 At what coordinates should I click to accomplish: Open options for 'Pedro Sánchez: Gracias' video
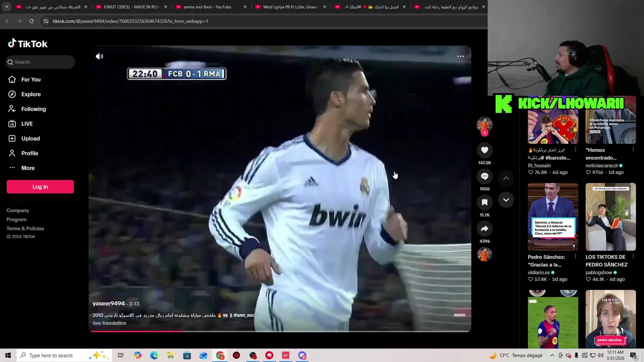click(x=576, y=257)
